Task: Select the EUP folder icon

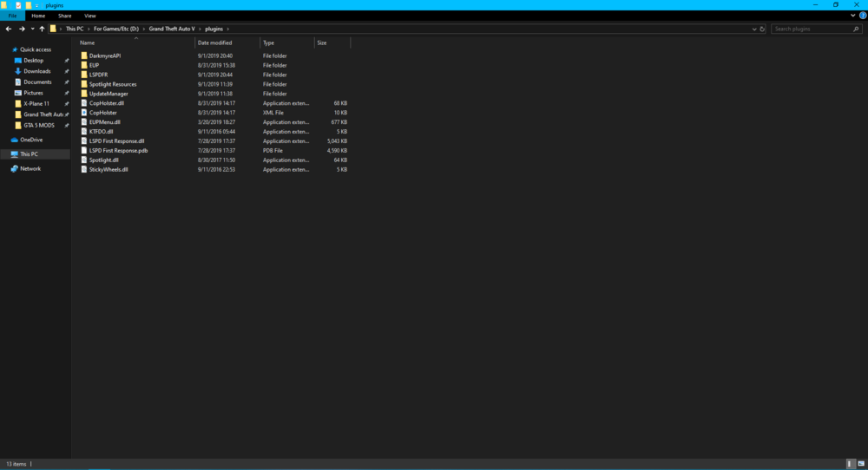Action: click(84, 65)
